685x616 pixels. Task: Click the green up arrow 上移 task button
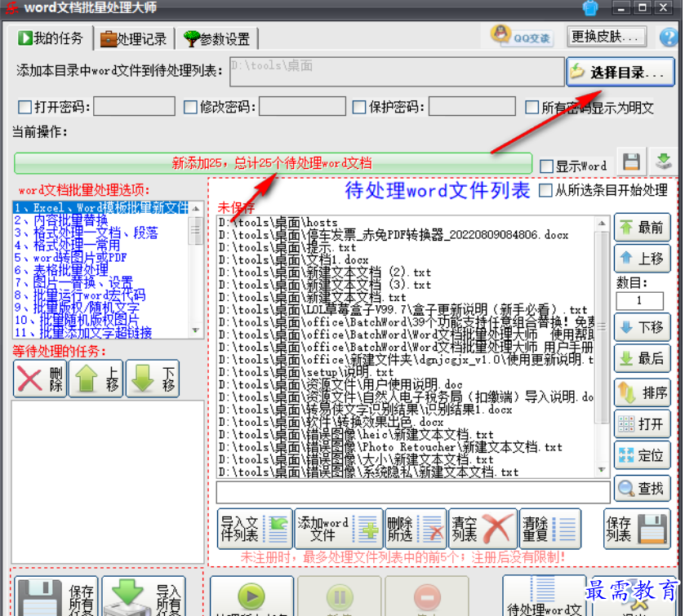(96, 379)
